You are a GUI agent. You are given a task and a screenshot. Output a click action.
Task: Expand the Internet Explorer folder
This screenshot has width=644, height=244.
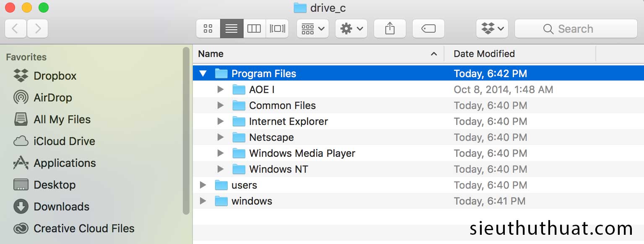[221, 122]
